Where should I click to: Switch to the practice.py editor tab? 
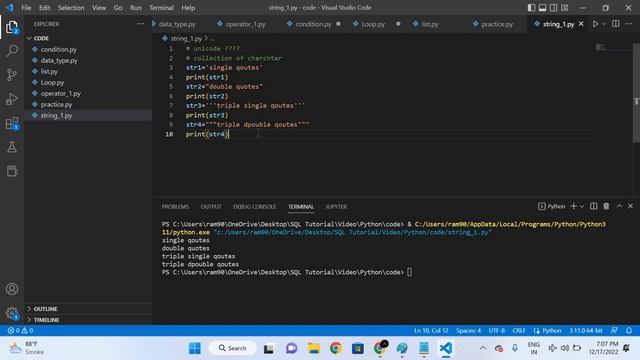pos(497,24)
